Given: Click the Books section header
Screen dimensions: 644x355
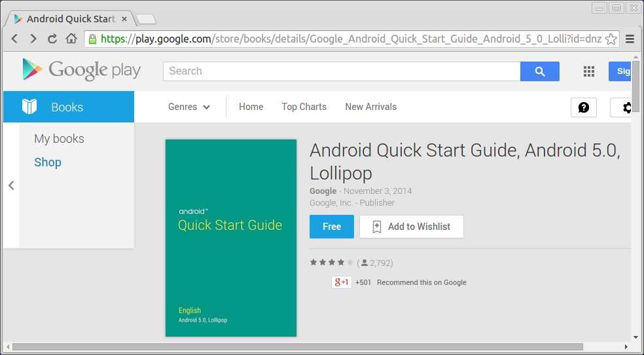Looking at the screenshot, I should [69, 107].
